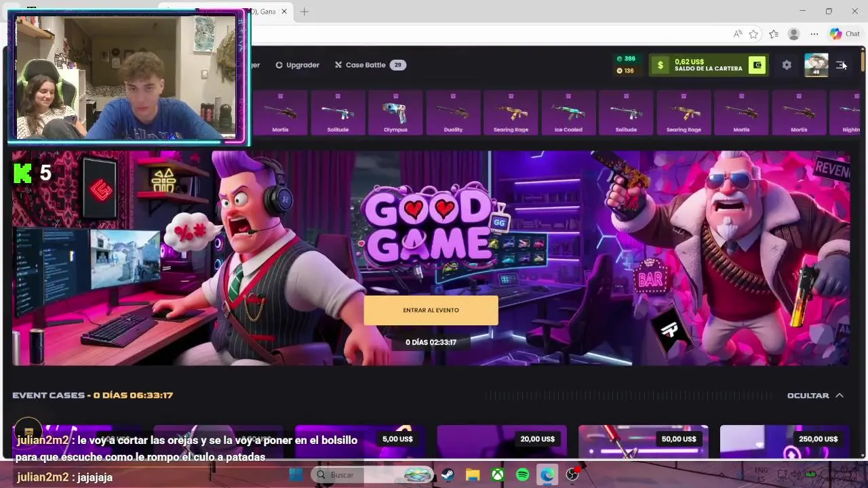Click the 0,62 US$ Saldo de la cartera text

point(708,65)
